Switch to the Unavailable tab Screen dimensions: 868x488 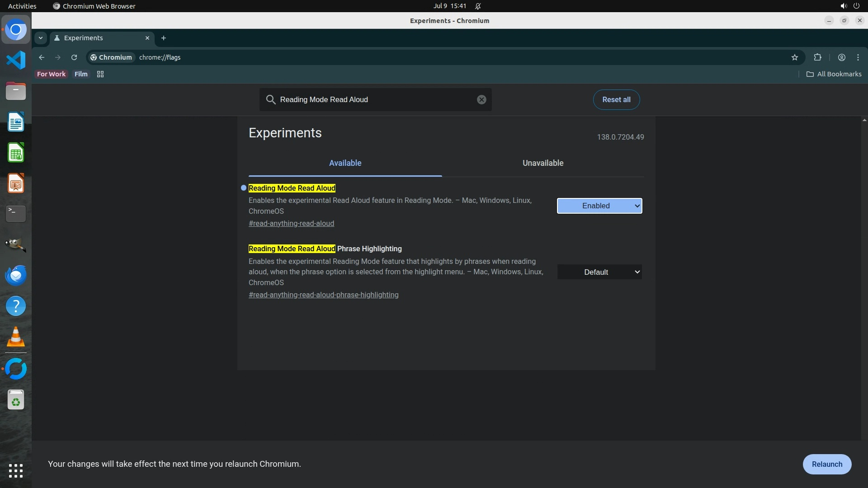(542, 163)
